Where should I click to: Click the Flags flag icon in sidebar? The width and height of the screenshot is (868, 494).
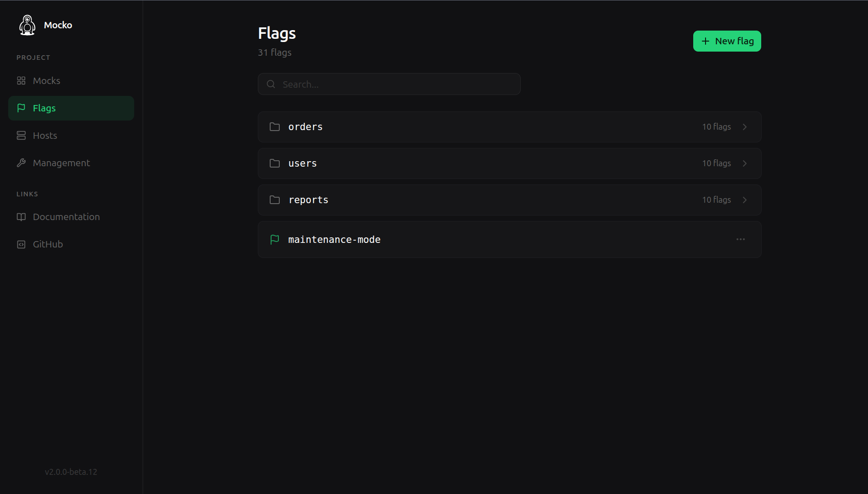[21, 108]
